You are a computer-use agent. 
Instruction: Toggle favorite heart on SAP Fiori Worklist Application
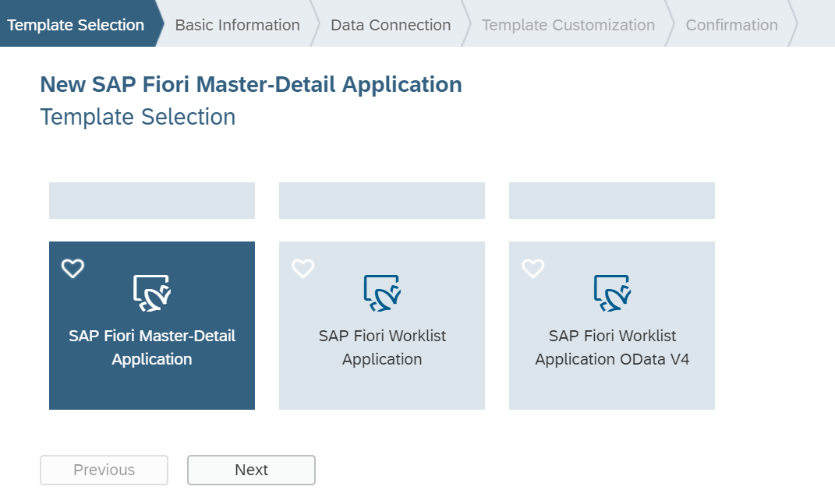point(303,269)
